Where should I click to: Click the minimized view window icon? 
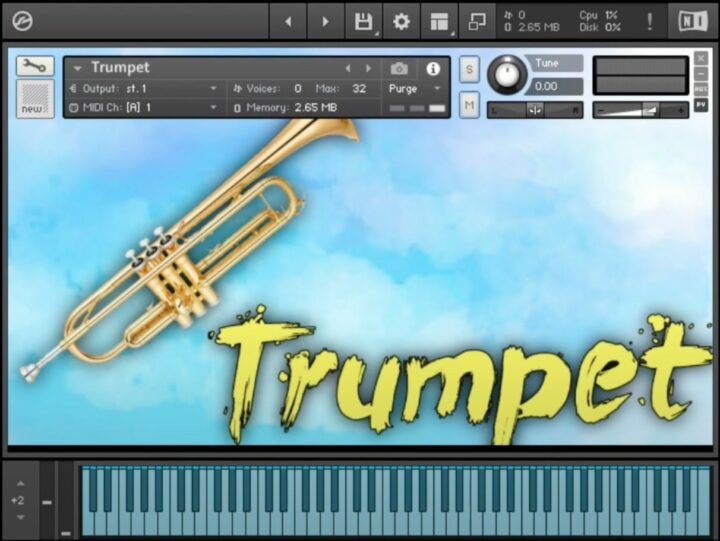coord(477,21)
